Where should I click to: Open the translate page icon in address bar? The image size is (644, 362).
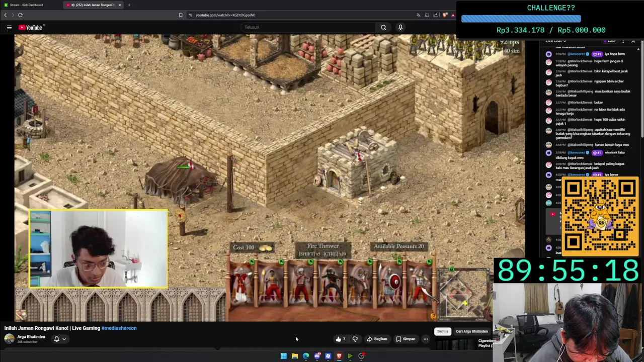(x=418, y=15)
